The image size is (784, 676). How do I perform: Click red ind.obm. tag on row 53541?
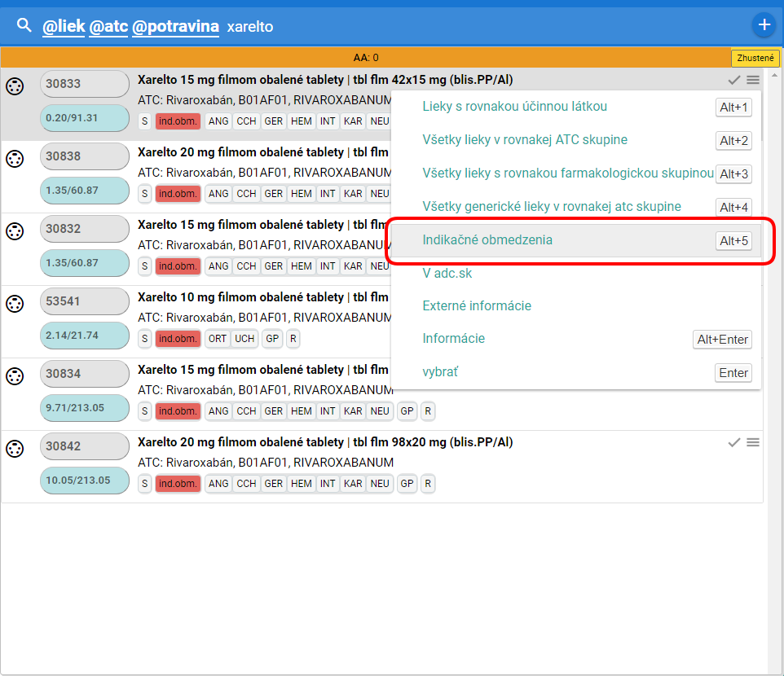coord(178,339)
